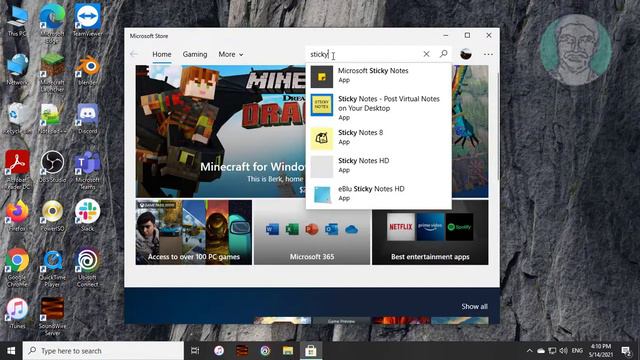Click the magnifier search icon in Store
This screenshot has height=360, width=640.
pyautogui.click(x=444, y=54)
